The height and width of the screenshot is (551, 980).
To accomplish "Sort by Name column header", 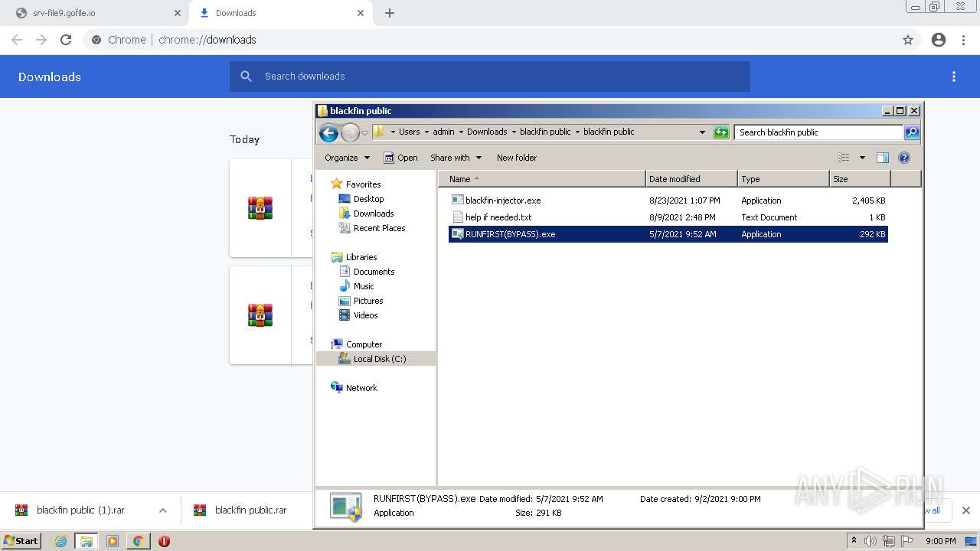I will pos(543,179).
